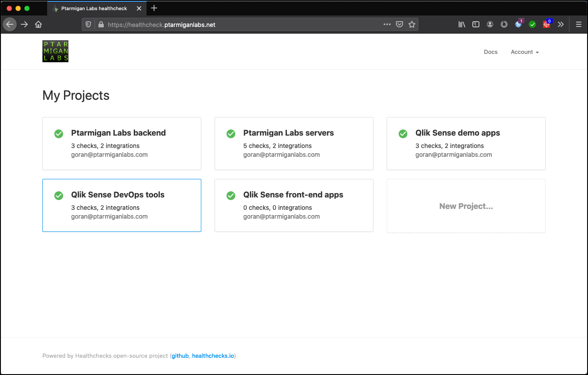588x375 pixels.
Task: Open the Docs page
Action: point(490,52)
